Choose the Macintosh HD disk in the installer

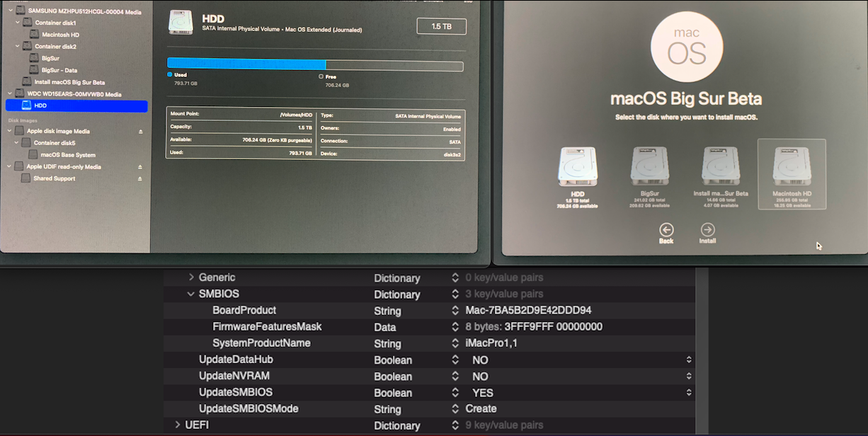click(792, 174)
